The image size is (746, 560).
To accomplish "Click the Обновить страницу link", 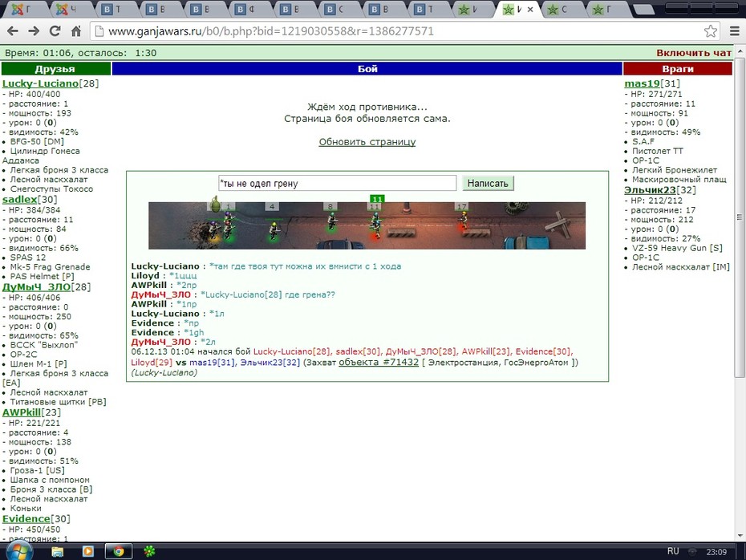I will coord(367,142).
